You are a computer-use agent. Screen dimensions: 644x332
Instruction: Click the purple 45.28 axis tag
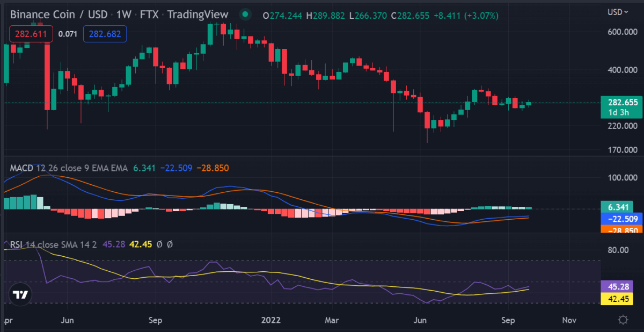[618, 287]
